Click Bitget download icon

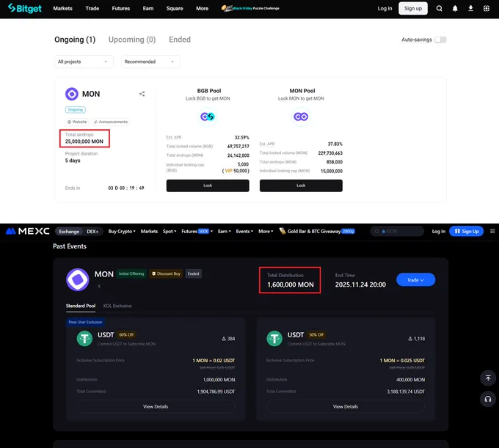(470, 9)
